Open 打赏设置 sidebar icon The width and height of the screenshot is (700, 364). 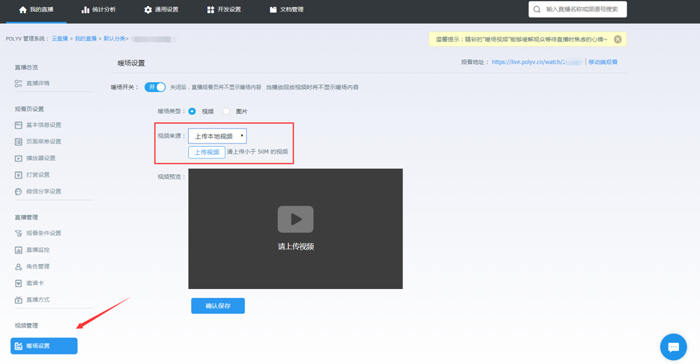18,175
